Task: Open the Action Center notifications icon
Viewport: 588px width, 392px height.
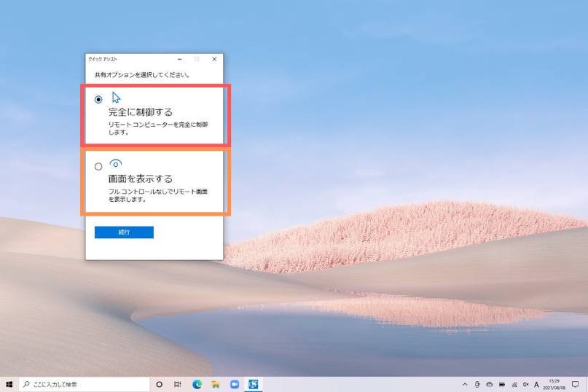Action: point(576,384)
